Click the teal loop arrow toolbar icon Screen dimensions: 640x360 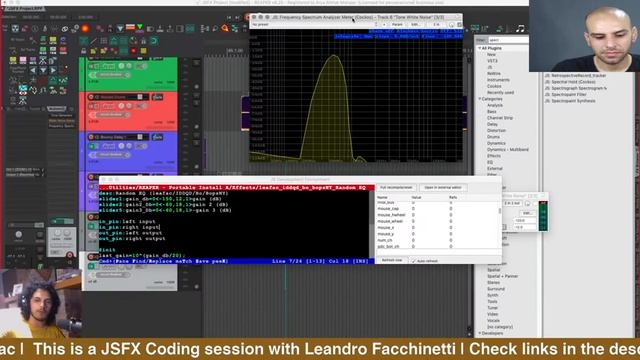[x=153, y=41]
